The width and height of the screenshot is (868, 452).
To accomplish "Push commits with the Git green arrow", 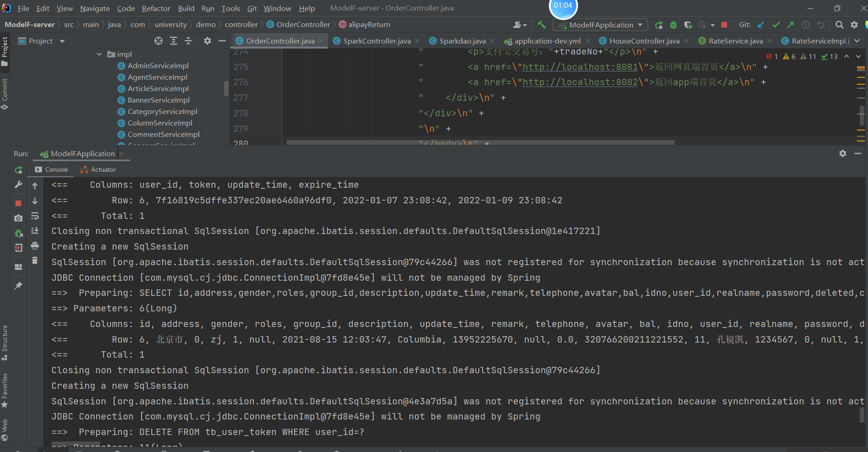I will [791, 25].
